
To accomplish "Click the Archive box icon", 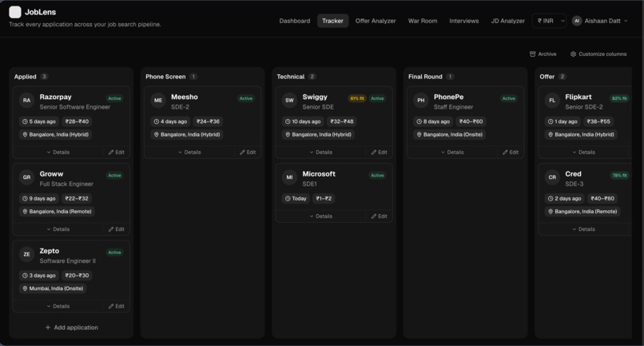I will pos(533,54).
